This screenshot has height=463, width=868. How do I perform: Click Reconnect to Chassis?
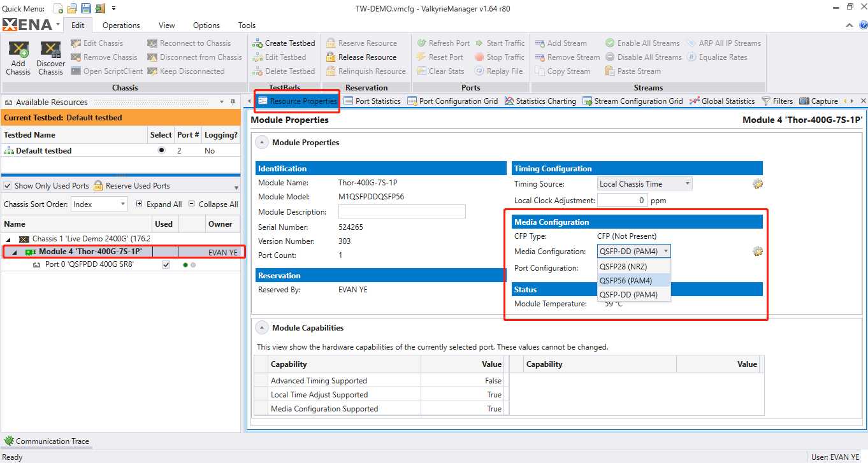(189, 43)
